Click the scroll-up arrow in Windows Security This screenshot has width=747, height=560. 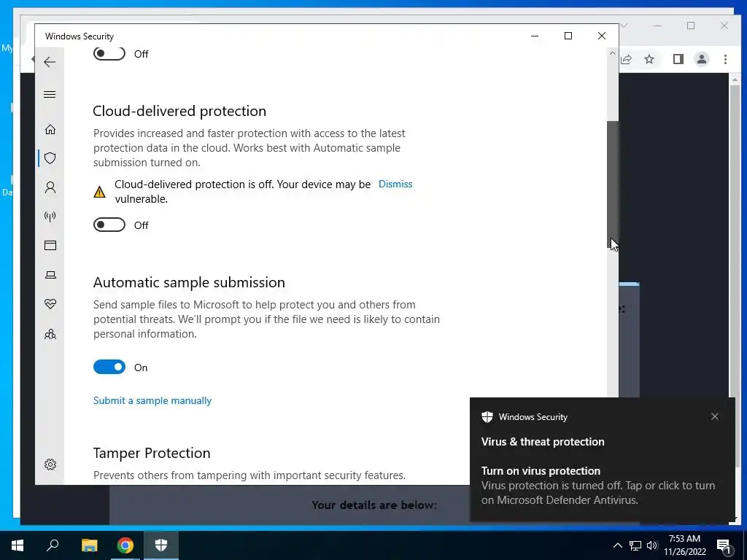[x=613, y=54]
